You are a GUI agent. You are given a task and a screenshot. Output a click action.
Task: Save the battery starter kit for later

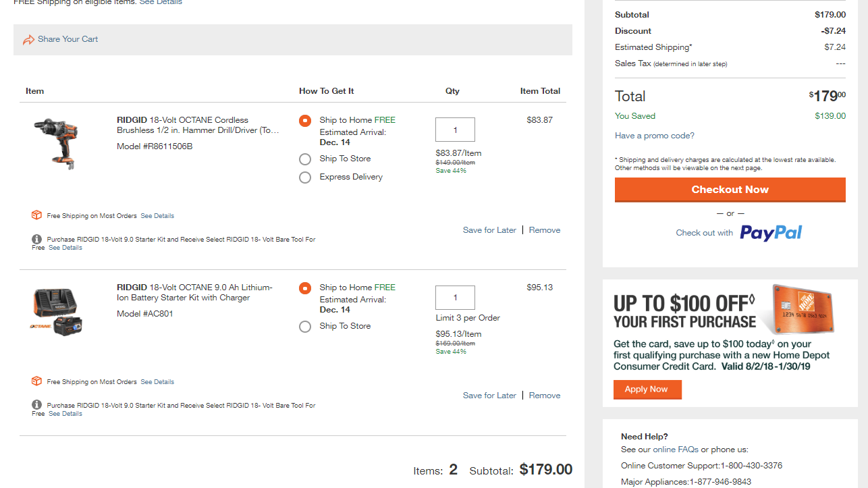[489, 396]
